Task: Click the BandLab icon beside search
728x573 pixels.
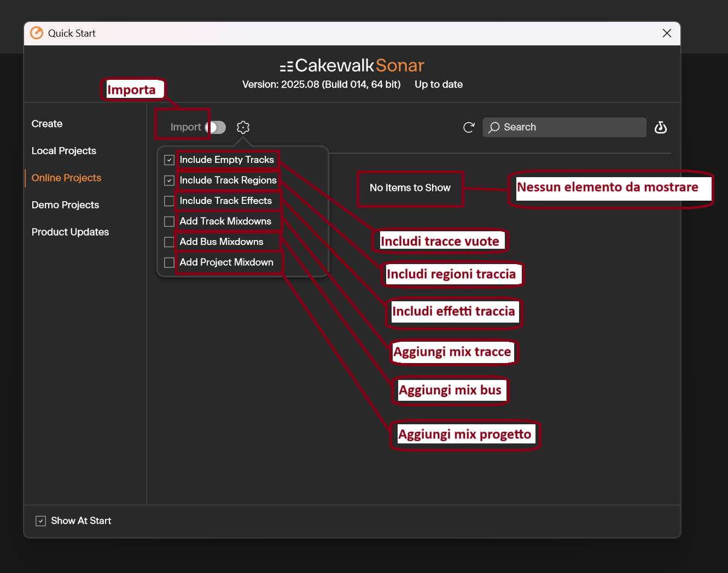Action: point(661,127)
